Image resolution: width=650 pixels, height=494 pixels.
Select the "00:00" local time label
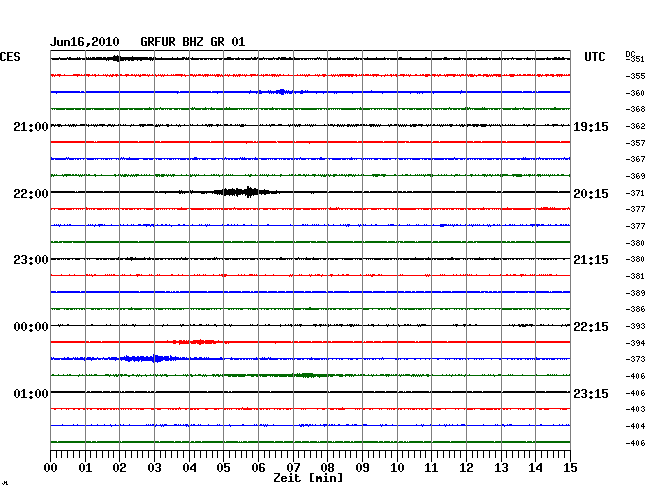point(31,327)
